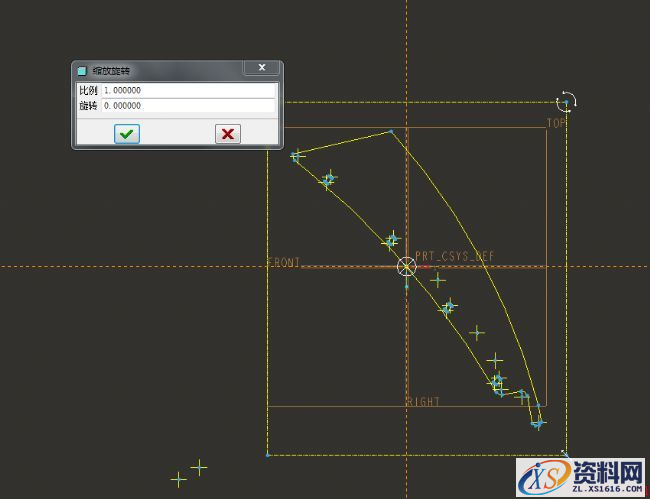Viewport: 650px width, 499px height.
Task: Click the topmost endpoint of the yellow sketch
Action: click(x=391, y=131)
